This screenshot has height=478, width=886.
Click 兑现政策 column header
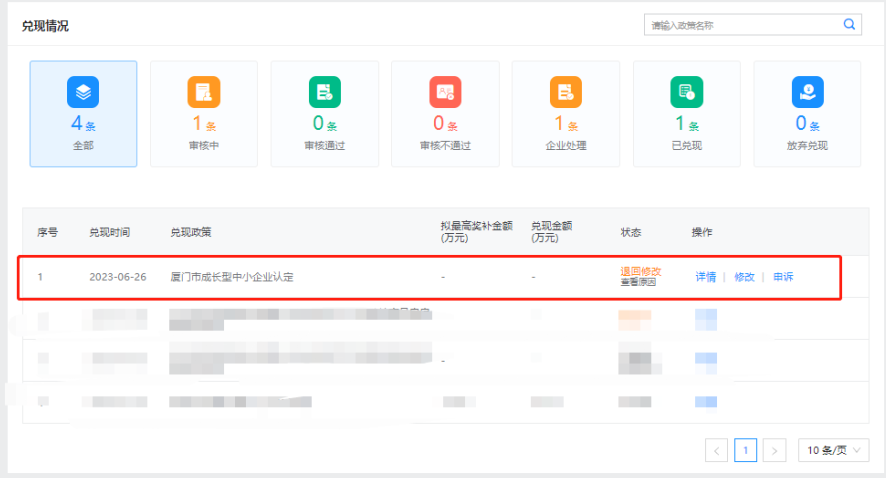click(x=190, y=232)
